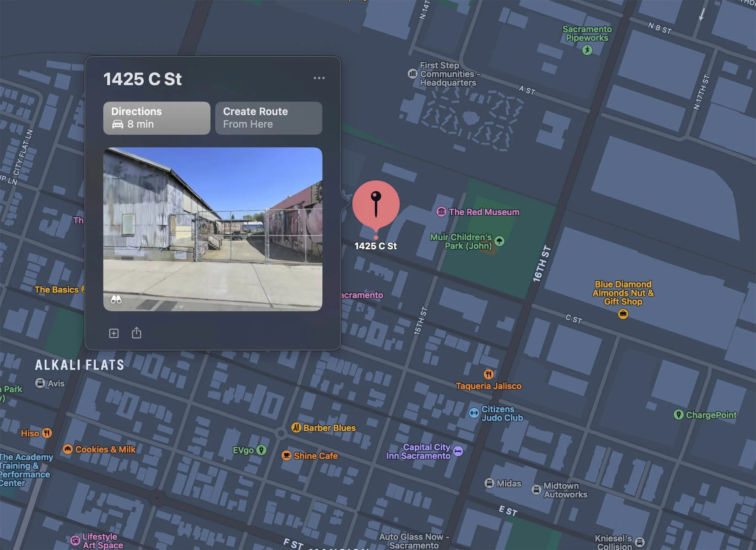
Task: Click Sacramento Pipeworks label
Action: tap(587, 33)
